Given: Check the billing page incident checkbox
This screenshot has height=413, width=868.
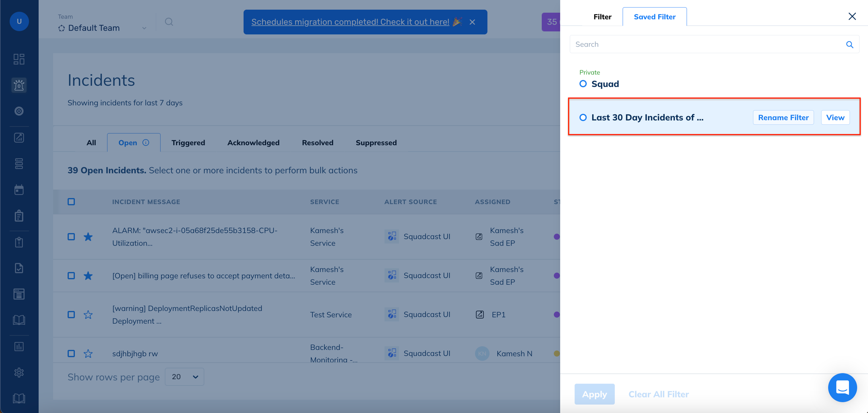Looking at the screenshot, I should (71, 276).
